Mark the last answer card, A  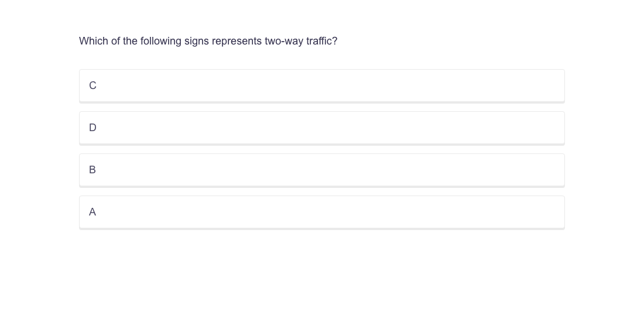321,212
